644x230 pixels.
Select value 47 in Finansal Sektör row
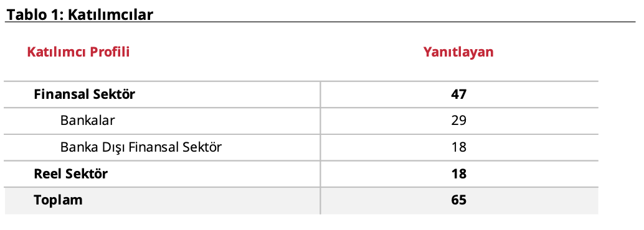(x=458, y=94)
